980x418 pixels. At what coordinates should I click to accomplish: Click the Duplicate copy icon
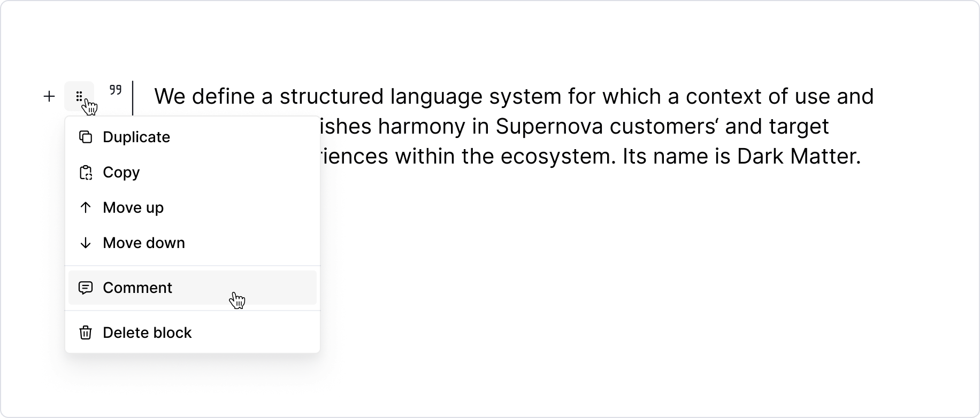[86, 137]
